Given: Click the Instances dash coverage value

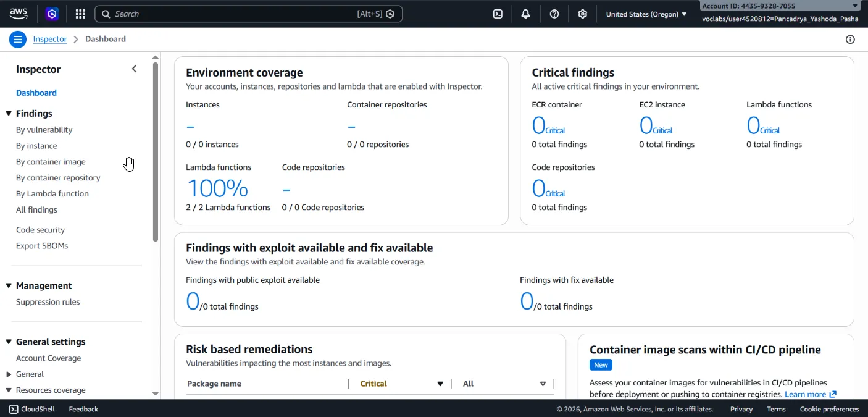Looking at the screenshot, I should [190, 127].
